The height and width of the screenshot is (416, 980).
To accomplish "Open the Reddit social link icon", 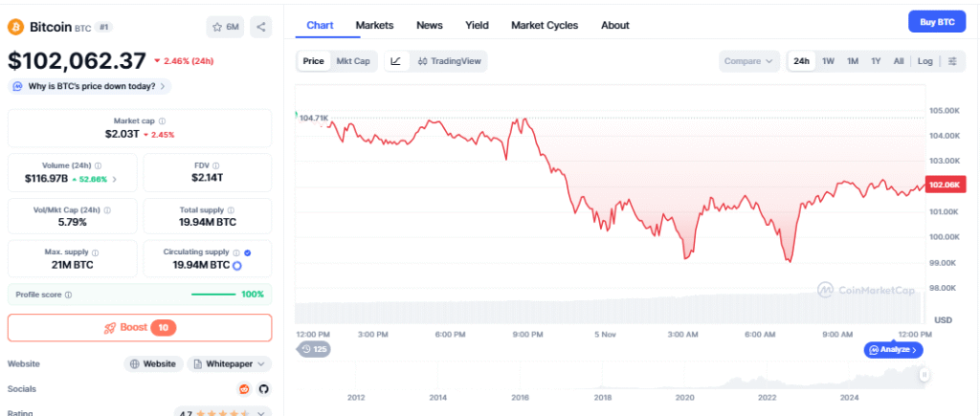I will click(244, 388).
